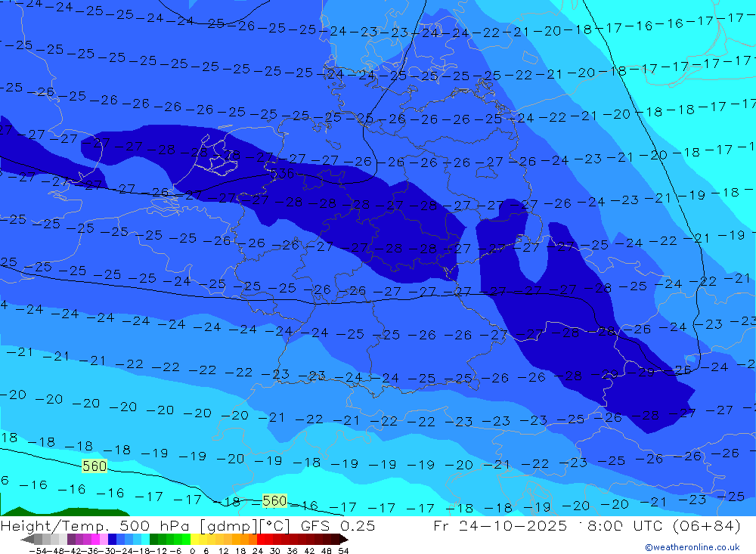Click the '0' legend scale value
Screen dimensions: 756x554
point(192,551)
